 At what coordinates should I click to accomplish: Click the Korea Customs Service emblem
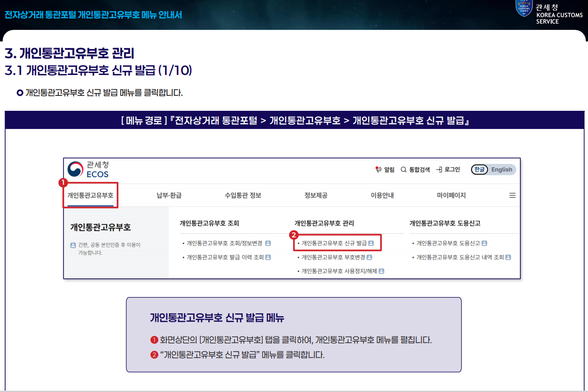[524, 8]
